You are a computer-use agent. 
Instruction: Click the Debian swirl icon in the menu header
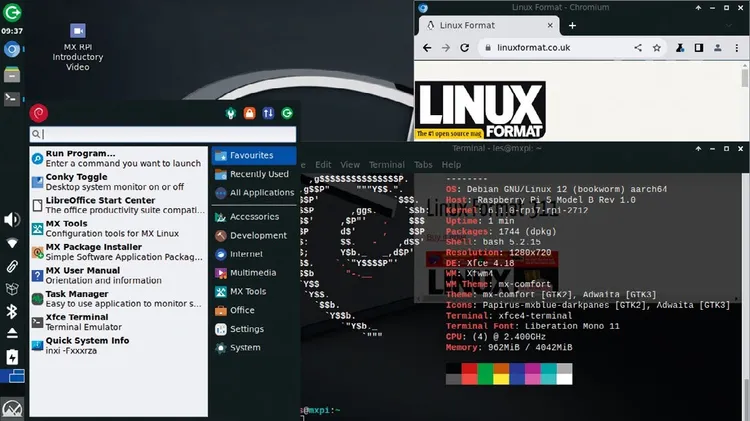(39, 113)
